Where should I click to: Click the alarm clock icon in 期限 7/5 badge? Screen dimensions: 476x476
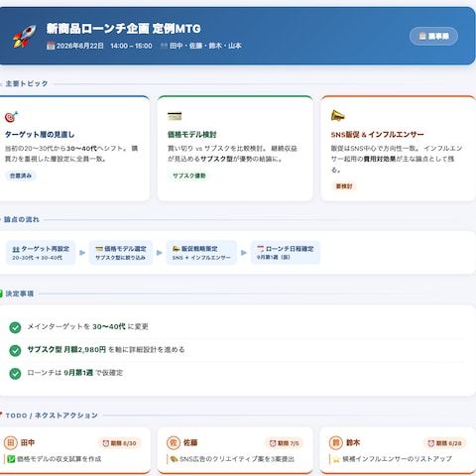click(x=273, y=443)
